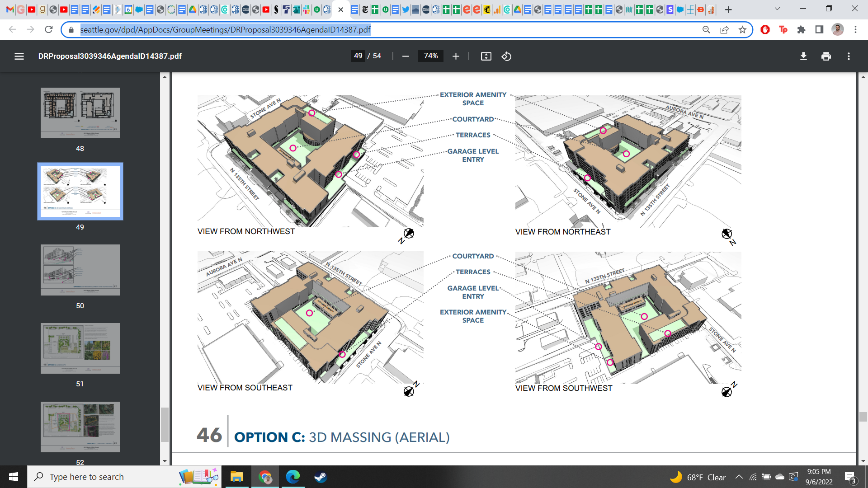Toggle the PDF sidebar menu

pos(19,56)
